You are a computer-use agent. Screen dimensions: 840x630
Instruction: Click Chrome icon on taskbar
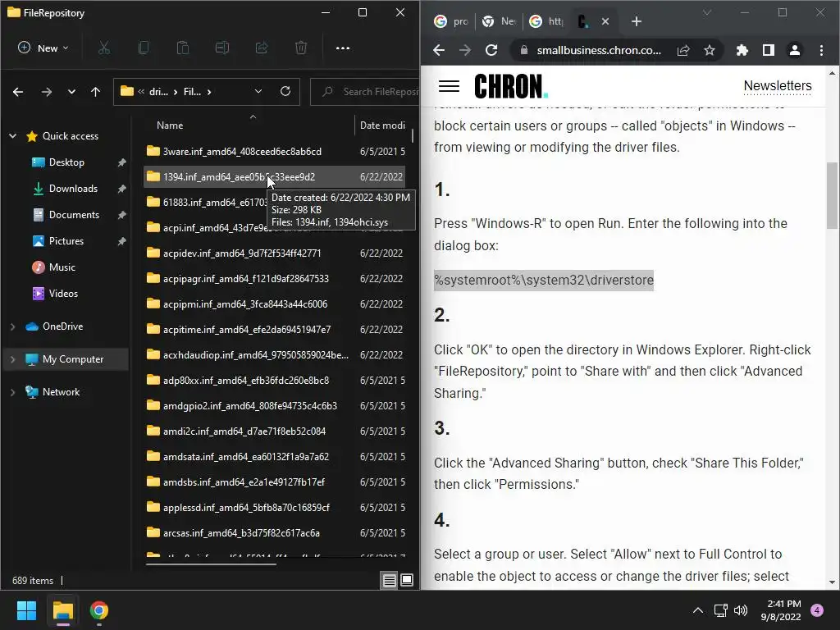coord(99,610)
